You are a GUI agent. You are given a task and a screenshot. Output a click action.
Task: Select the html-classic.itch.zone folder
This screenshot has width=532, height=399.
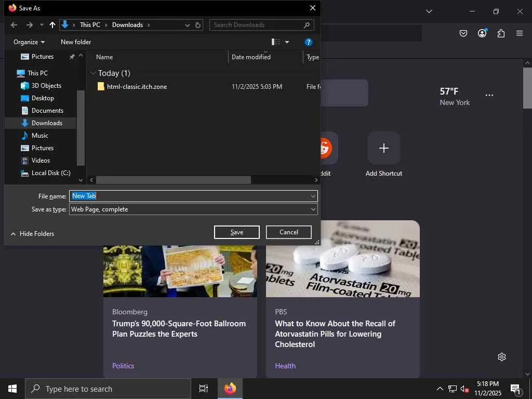tap(137, 87)
